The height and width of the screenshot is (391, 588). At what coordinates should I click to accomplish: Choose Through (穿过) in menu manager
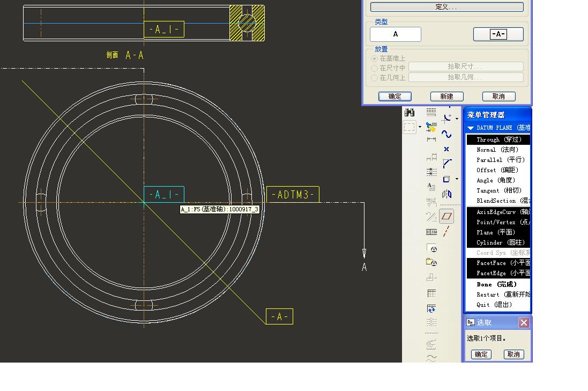click(x=498, y=139)
